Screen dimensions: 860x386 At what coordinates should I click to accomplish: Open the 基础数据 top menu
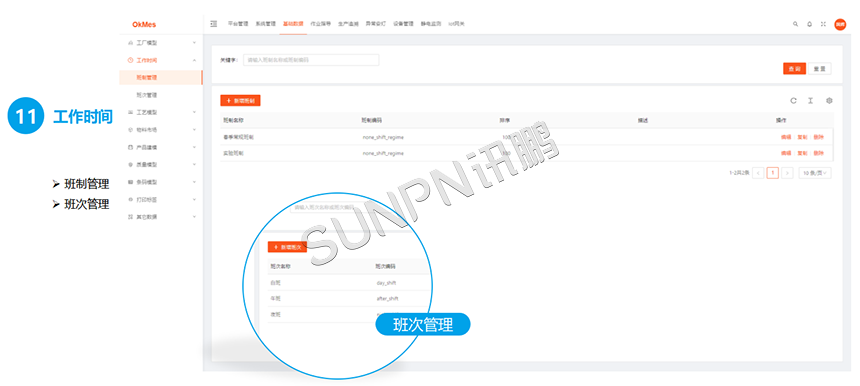point(293,24)
